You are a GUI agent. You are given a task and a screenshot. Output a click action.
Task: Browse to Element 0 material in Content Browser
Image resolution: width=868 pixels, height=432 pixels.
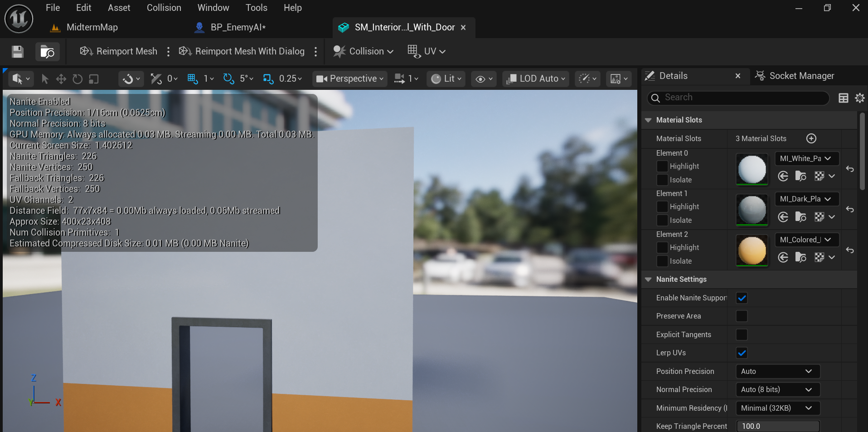(801, 176)
